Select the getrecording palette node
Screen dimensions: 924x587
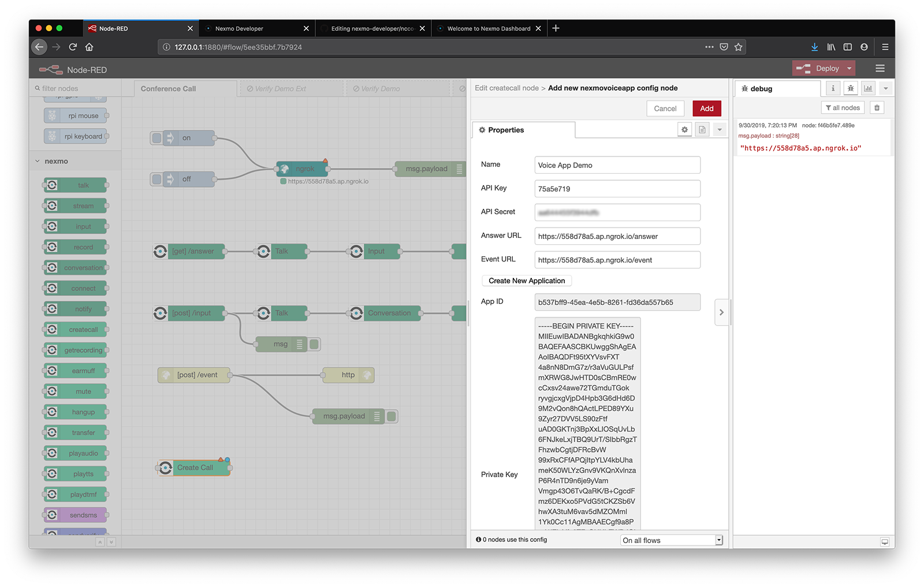tap(75, 350)
